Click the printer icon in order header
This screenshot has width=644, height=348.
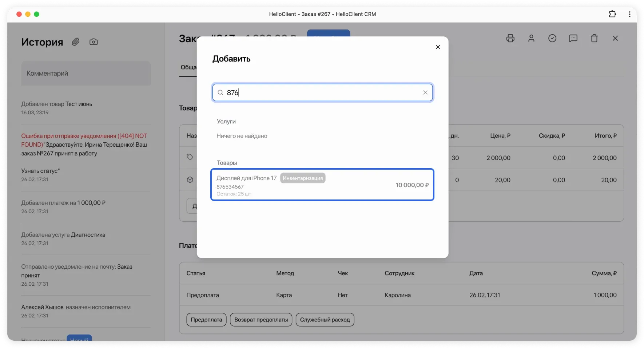click(510, 38)
